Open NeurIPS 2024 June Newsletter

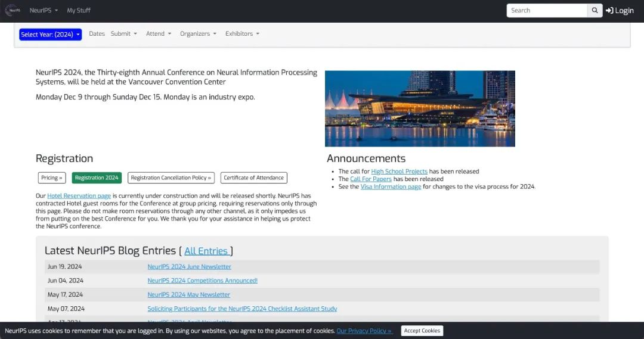(190, 267)
